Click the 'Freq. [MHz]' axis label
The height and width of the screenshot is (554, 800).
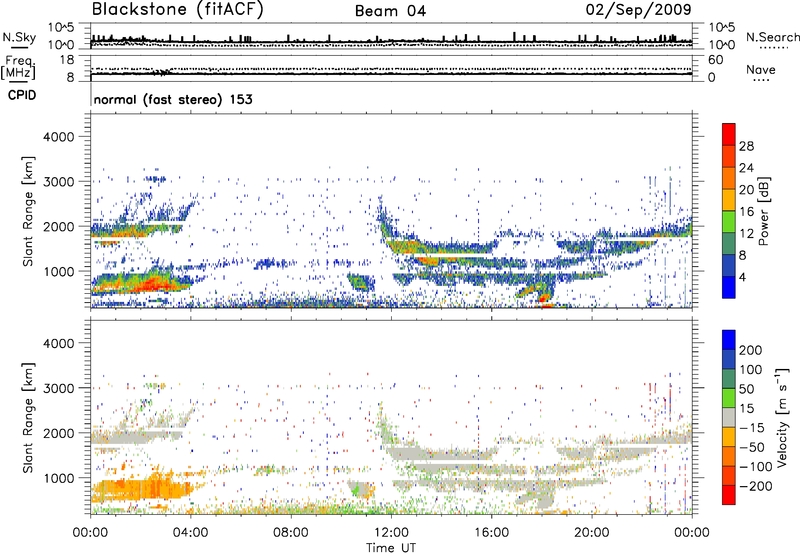pos(18,67)
